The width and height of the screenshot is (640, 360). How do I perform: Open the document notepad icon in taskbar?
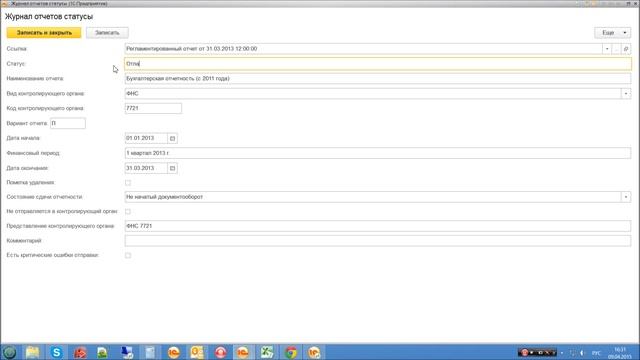click(150, 352)
